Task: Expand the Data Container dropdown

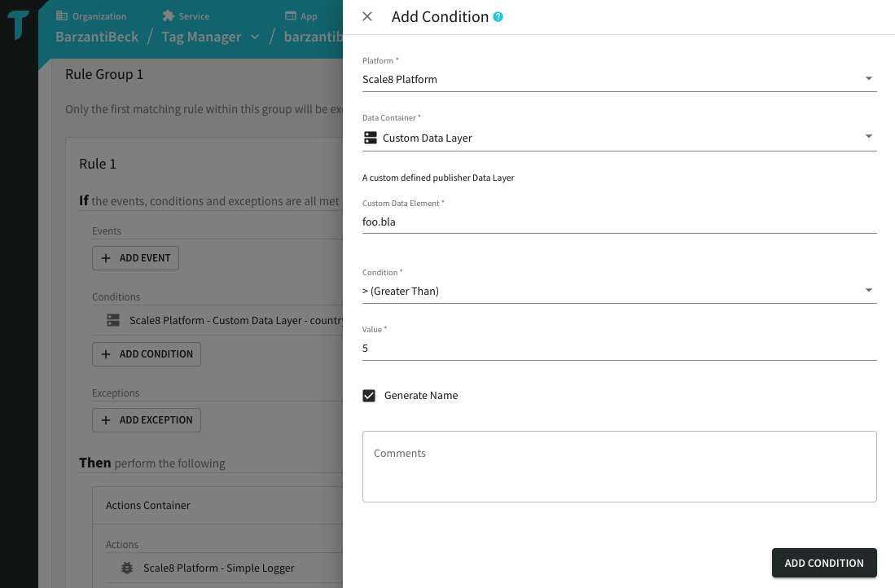Action: 619,138
